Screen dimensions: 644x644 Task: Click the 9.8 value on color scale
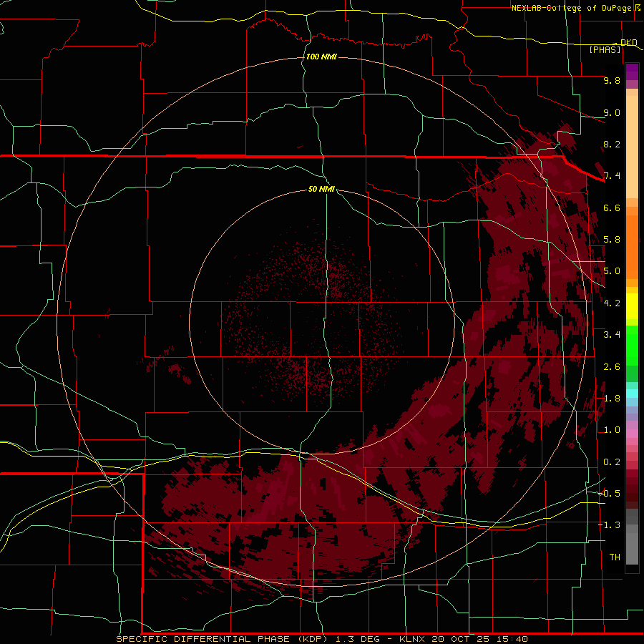(x=612, y=80)
